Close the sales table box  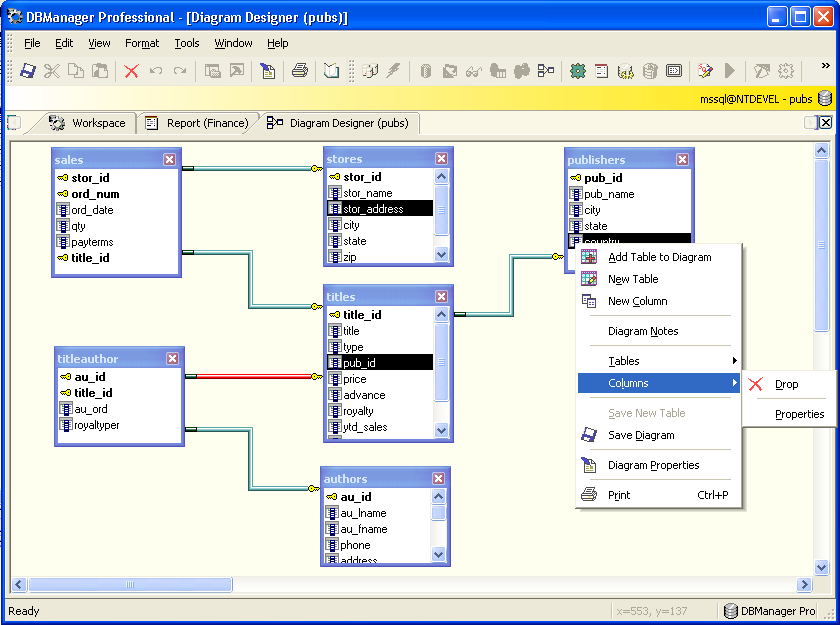[169, 160]
